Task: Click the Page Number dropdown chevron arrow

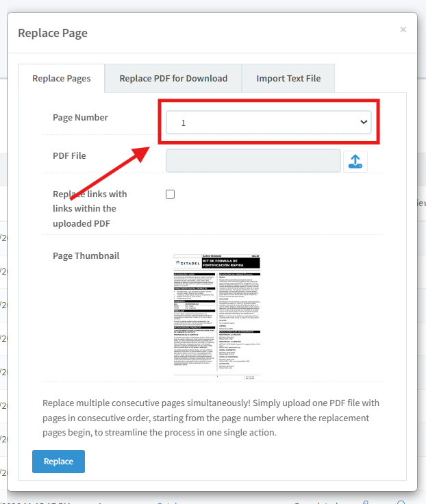Action: click(x=363, y=123)
